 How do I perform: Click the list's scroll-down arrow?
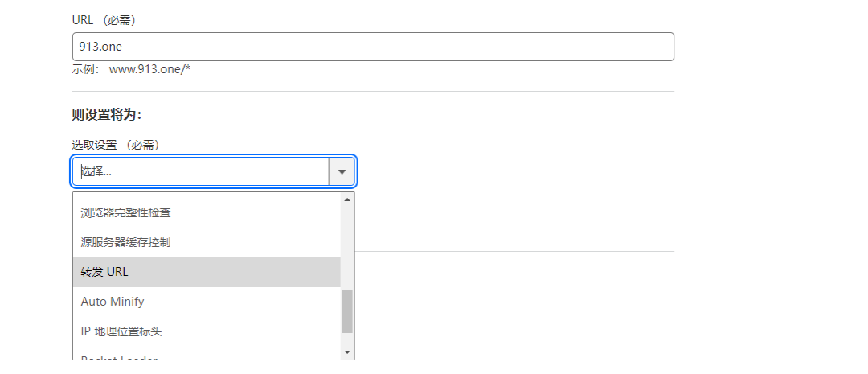point(347,351)
